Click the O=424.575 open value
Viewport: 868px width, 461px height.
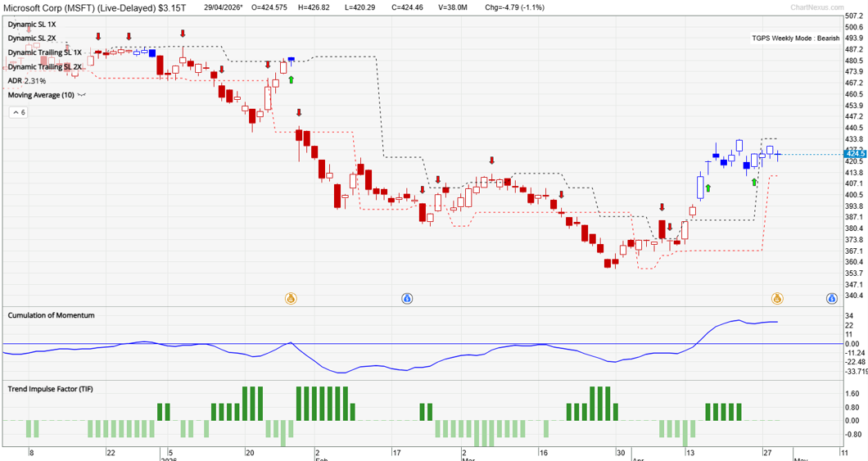pos(269,7)
